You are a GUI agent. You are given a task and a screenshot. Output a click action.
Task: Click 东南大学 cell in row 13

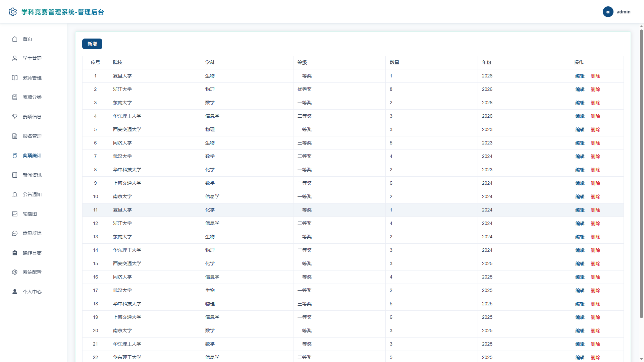point(155,237)
